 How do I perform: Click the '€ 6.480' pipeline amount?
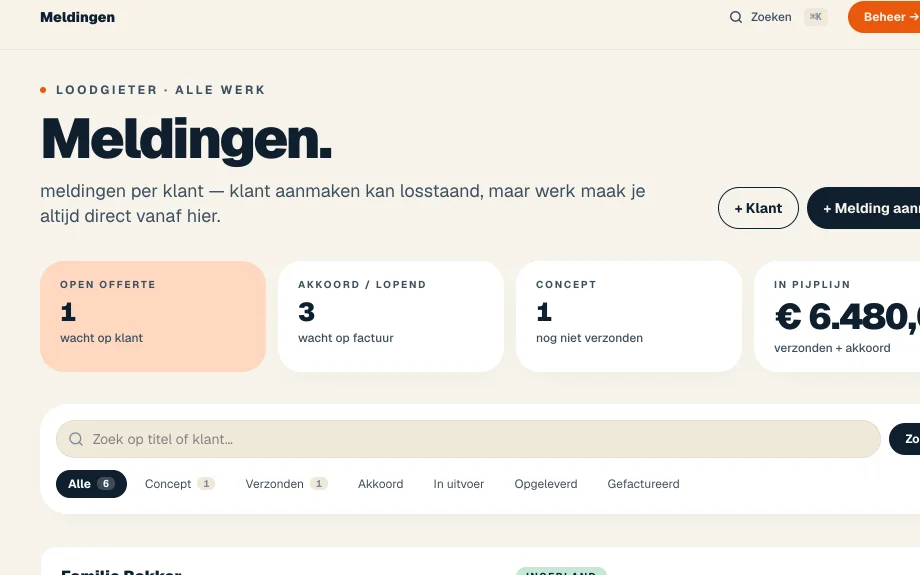[x=847, y=317]
